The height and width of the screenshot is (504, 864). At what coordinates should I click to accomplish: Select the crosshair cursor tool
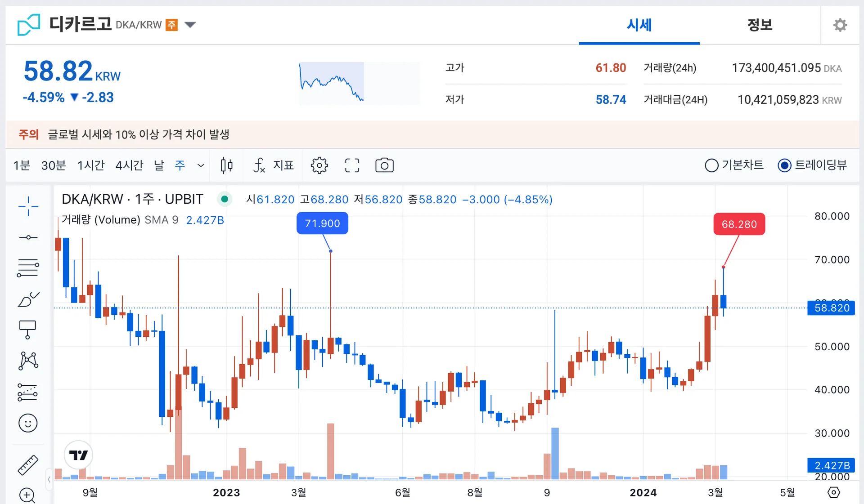28,206
